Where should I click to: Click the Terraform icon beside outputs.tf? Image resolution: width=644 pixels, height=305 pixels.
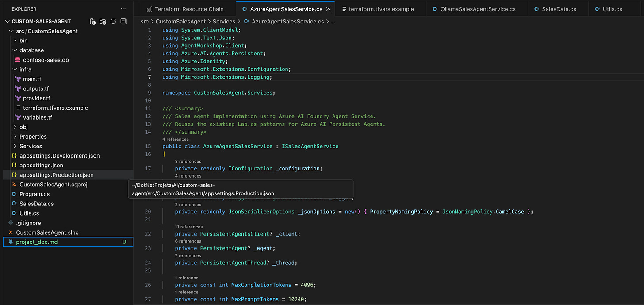(18, 89)
